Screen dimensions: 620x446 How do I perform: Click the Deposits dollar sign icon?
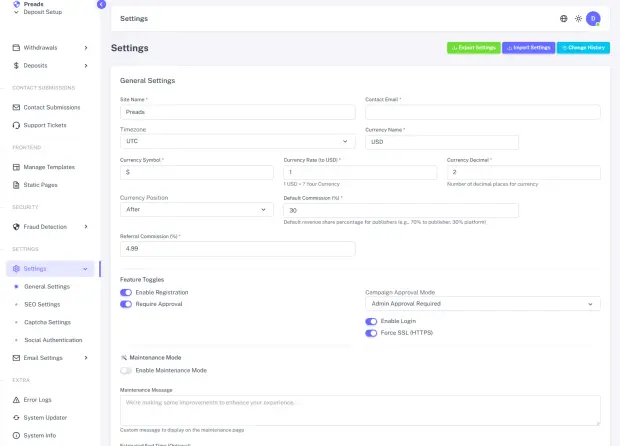[x=16, y=65]
